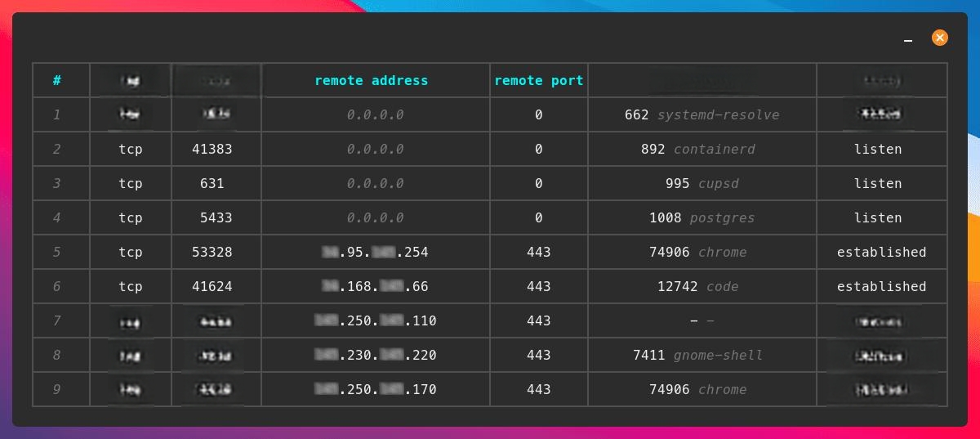Viewport: 980px width, 439px height.
Task: Click remote address ending '.168.…66'
Action: pos(376,286)
